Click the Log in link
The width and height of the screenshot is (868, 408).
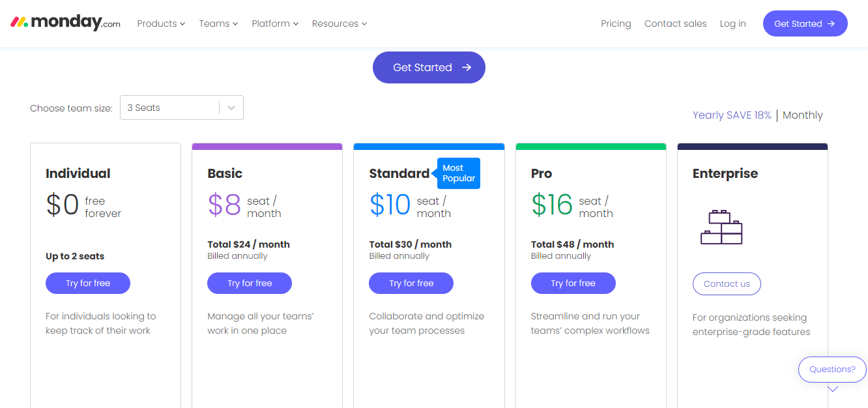pos(732,23)
